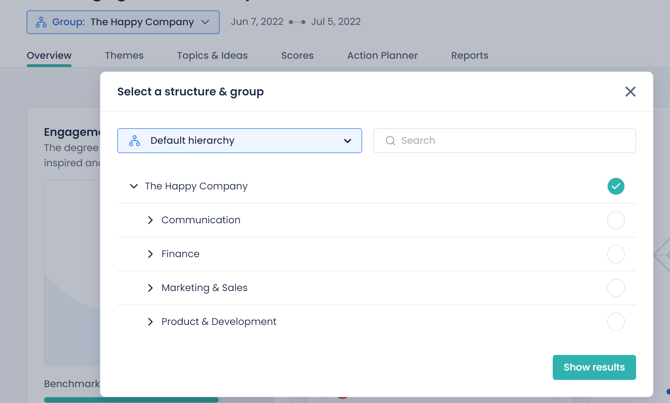This screenshot has height=403, width=670.
Task: Click the Show results button
Action: click(594, 367)
